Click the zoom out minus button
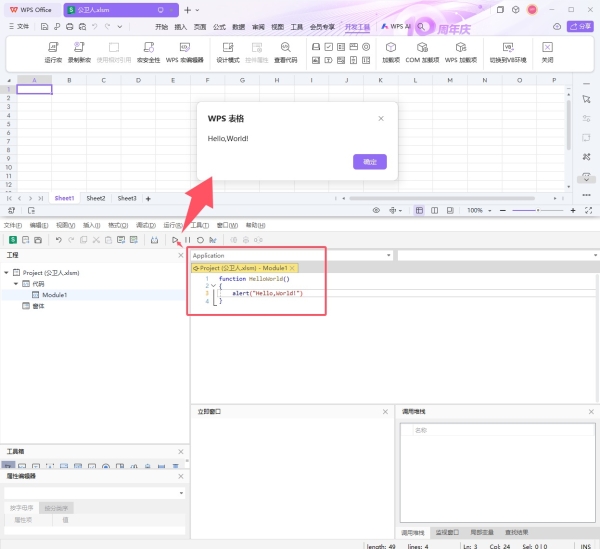 click(503, 210)
